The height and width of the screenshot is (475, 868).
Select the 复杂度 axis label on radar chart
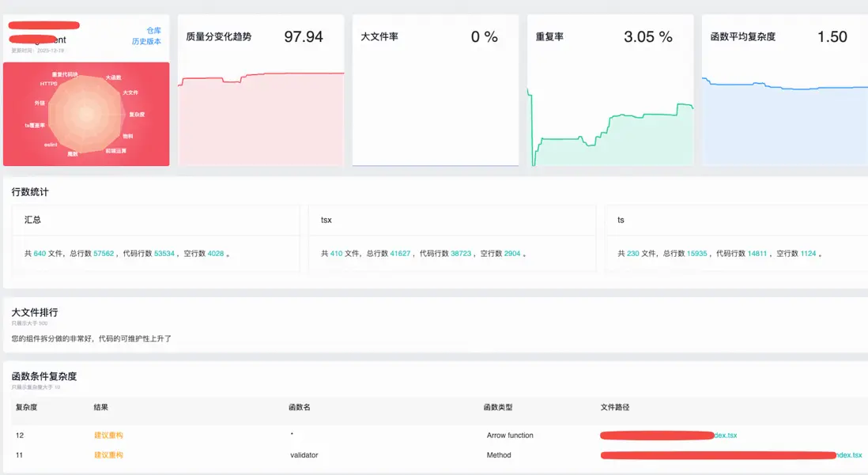coord(137,115)
